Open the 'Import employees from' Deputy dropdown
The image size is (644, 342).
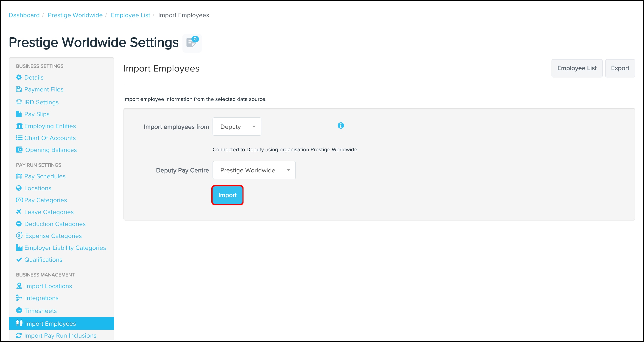click(x=236, y=127)
